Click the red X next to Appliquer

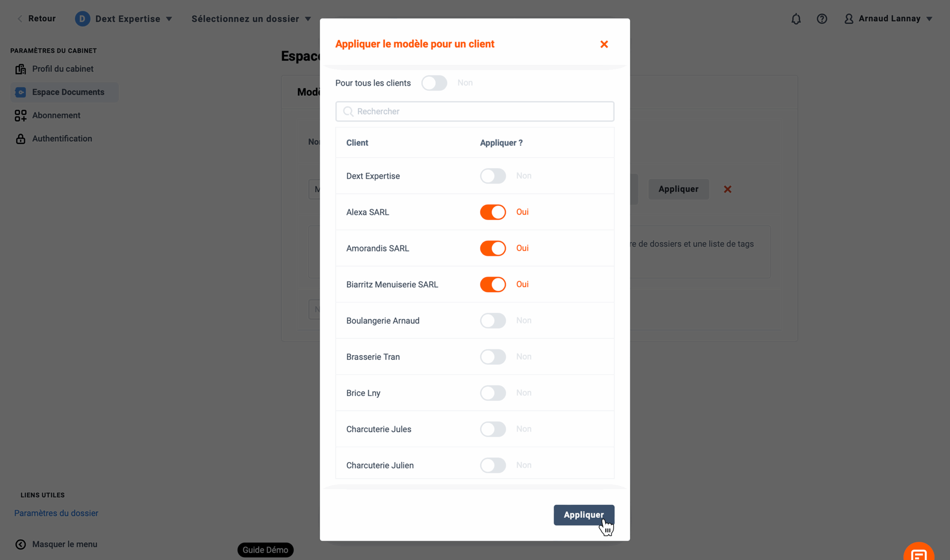click(x=727, y=189)
